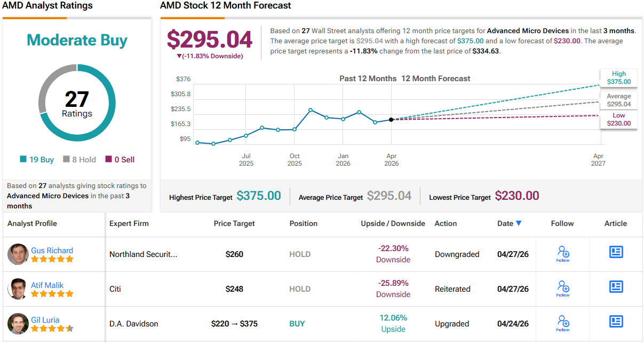Click Gil Luria's profile photo
This screenshot has height=343, width=644.
18,324
